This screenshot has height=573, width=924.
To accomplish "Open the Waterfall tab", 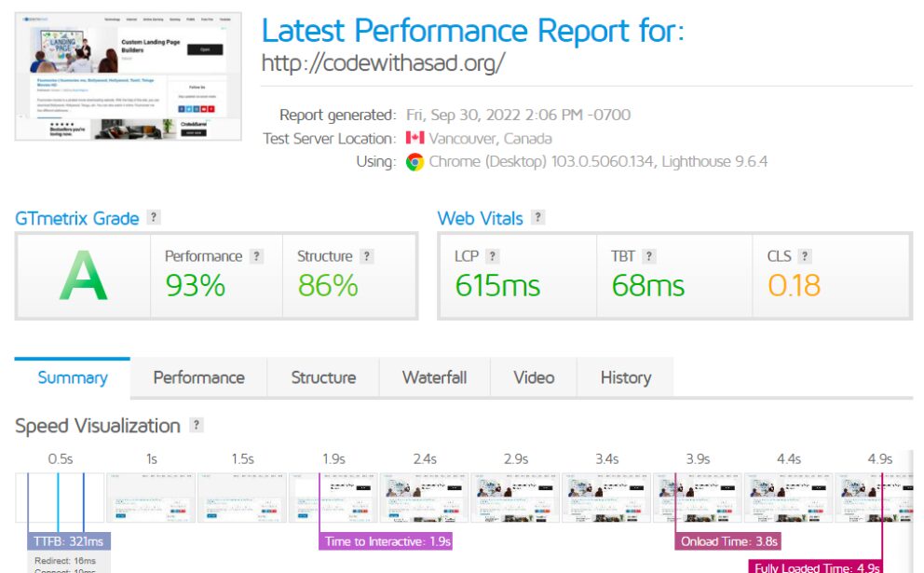I will click(x=435, y=377).
